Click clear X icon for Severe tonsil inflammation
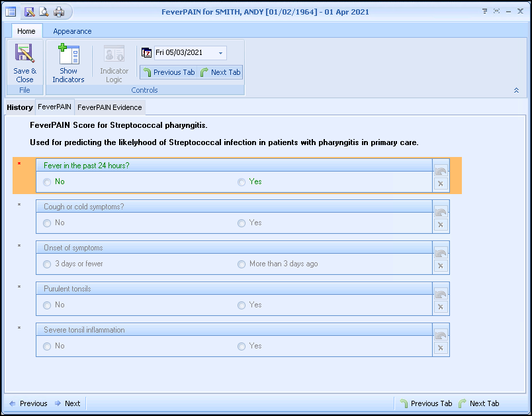Image resolution: width=532 pixels, height=416 pixels. pos(441,348)
